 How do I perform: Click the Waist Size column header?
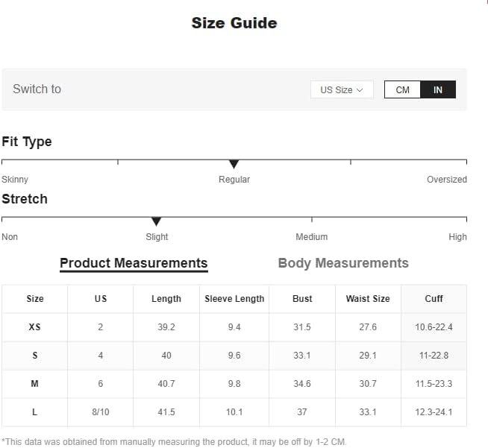[368, 299]
